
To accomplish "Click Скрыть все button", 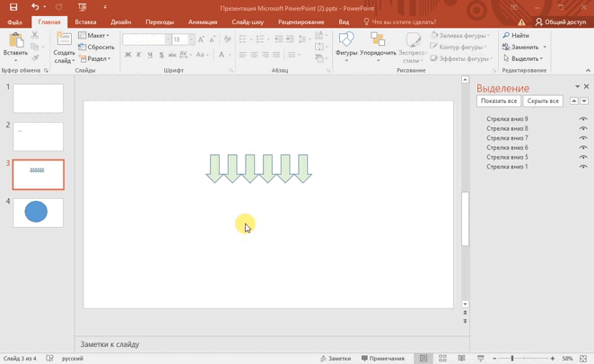I will tap(543, 101).
